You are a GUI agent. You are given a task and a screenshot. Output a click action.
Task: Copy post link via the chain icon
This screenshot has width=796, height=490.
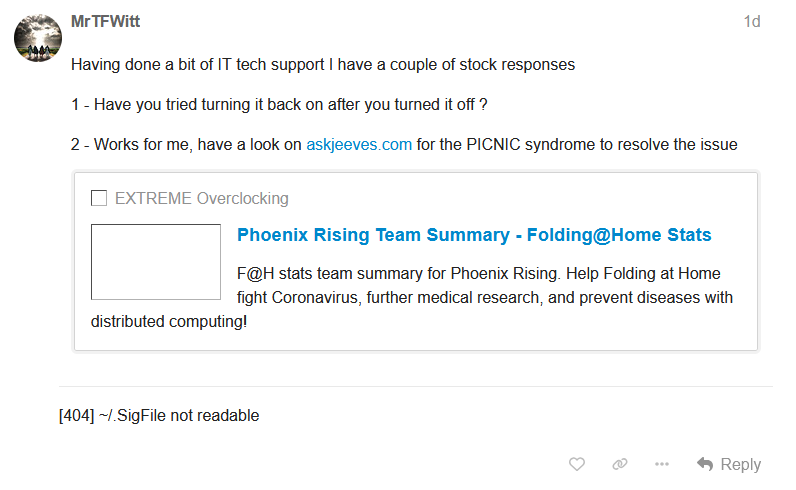point(620,464)
